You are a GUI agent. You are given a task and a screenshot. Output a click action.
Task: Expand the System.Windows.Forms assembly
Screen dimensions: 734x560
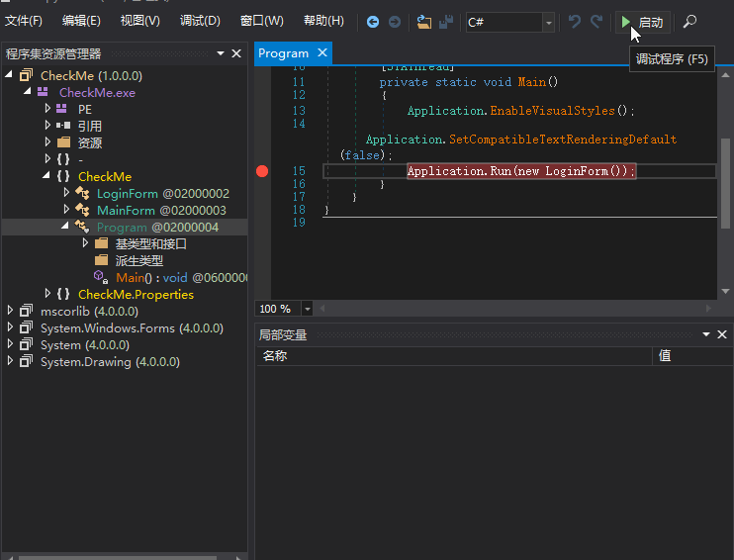point(10,327)
